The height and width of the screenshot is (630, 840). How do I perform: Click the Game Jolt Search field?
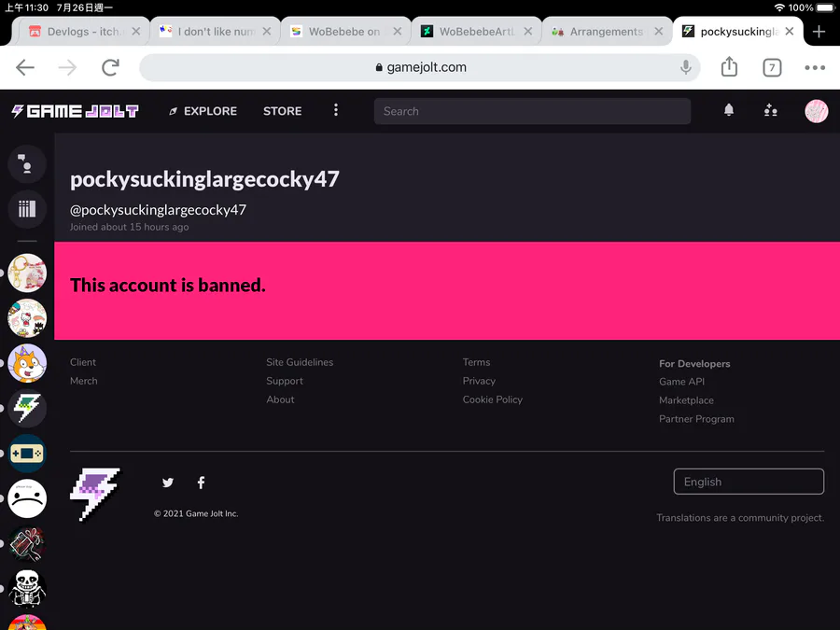[x=532, y=111]
